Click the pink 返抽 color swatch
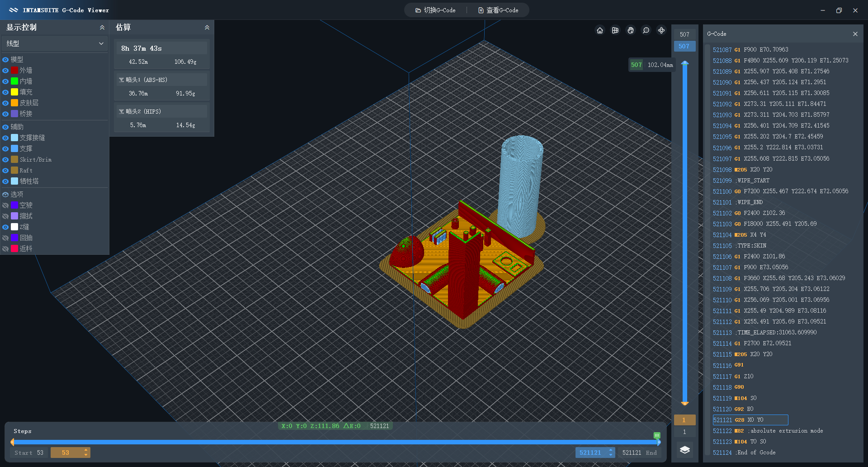This screenshot has width=868, height=467. pyautogui.click(x=14, y=248)
